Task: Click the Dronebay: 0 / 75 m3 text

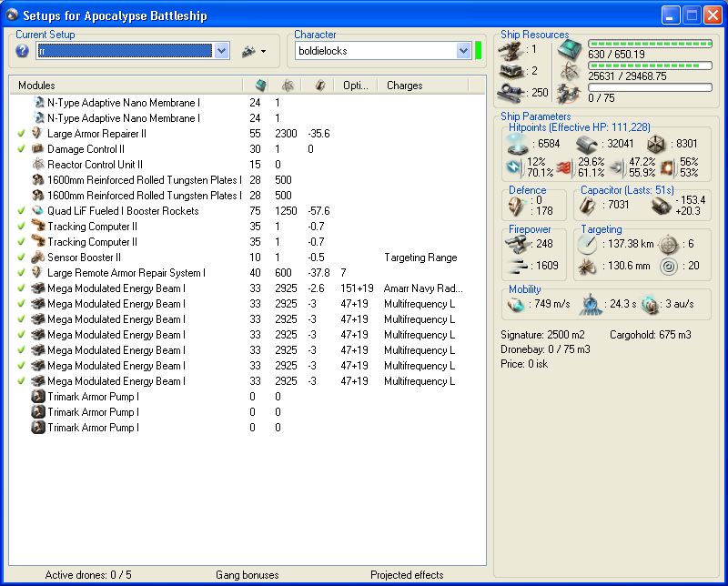Action: point(545,349)
